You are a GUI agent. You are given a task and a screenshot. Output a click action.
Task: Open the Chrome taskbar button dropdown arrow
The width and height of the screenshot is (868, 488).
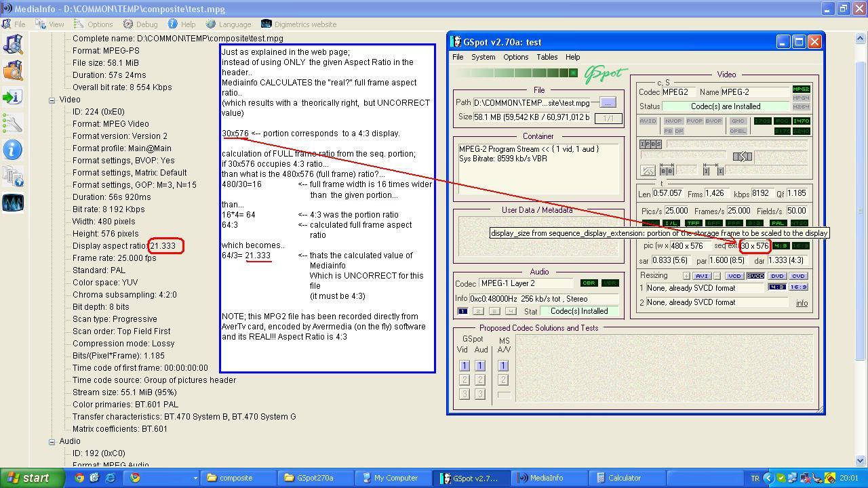click(195, 478)
